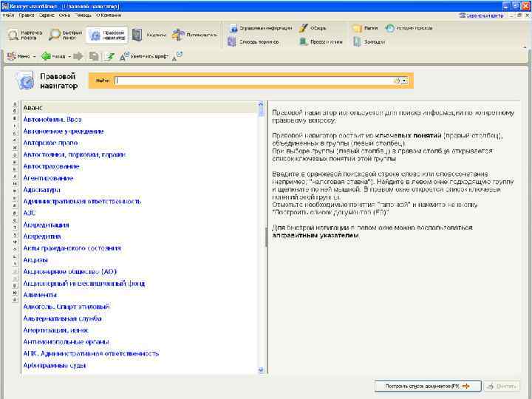This screenshot has height=399, width=532.
Task: Open Закладки bookmarks
Action: pos(369,42)
